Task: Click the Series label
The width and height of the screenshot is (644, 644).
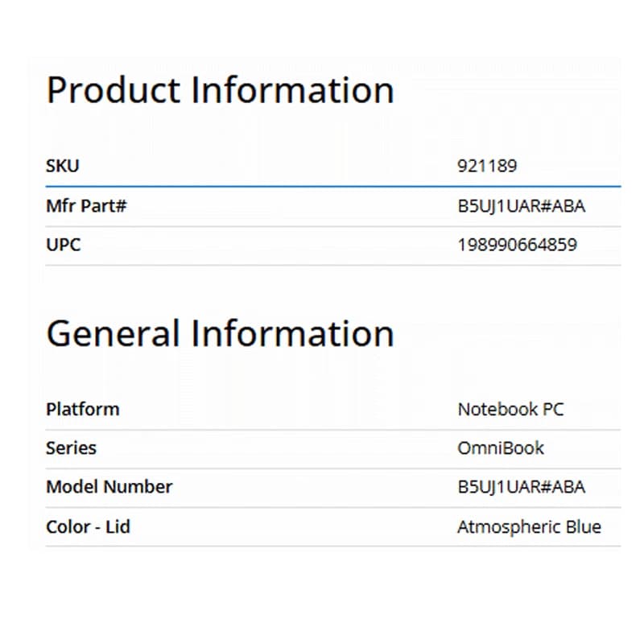Action: (x=71, y=448)
